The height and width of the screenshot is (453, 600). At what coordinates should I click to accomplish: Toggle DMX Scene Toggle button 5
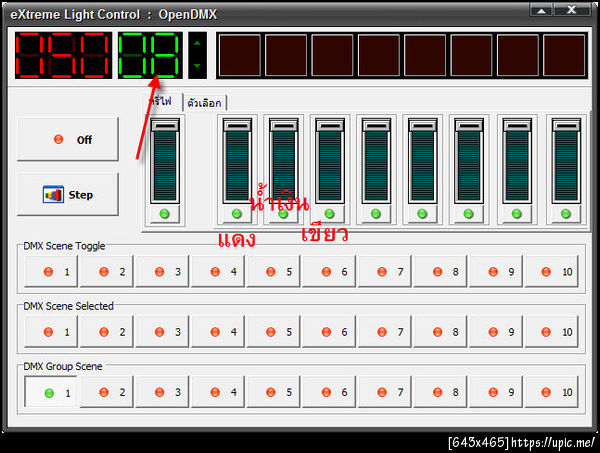coord(274,272)
